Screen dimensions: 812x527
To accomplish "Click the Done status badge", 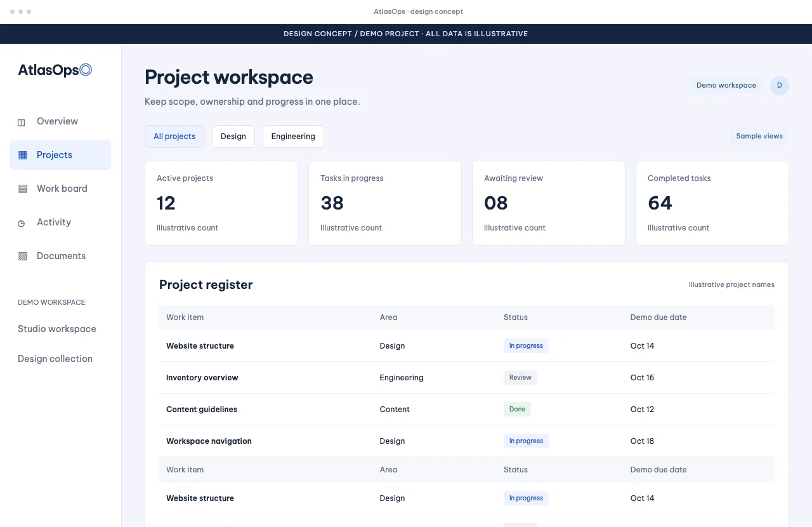I will [x=518, y=409].
